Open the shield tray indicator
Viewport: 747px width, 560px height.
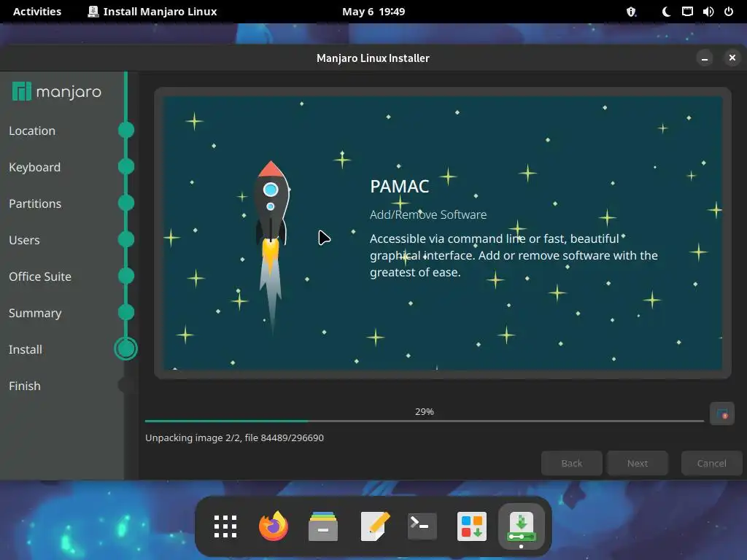pyautogui.click(x=631, y=12)
